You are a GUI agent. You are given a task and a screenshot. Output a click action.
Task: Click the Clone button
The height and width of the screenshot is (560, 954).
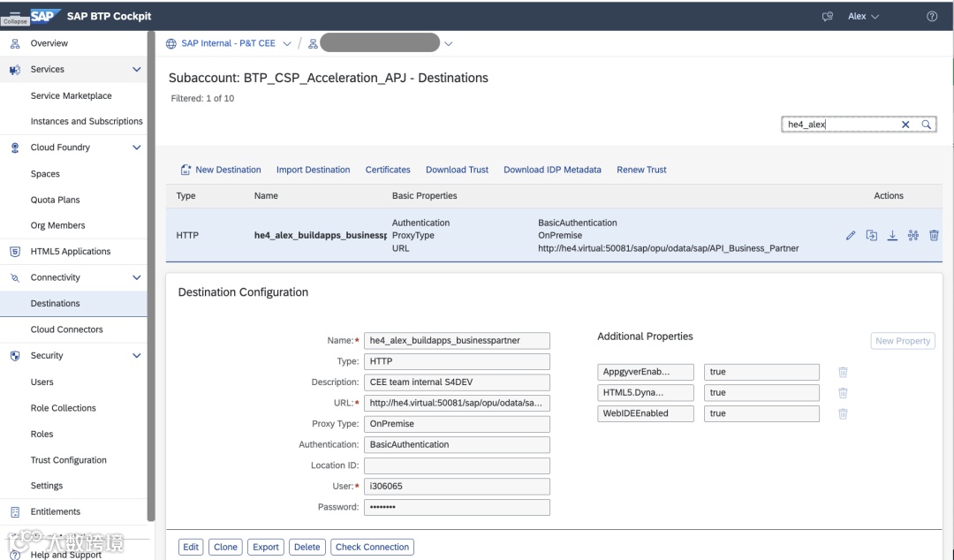225,548
